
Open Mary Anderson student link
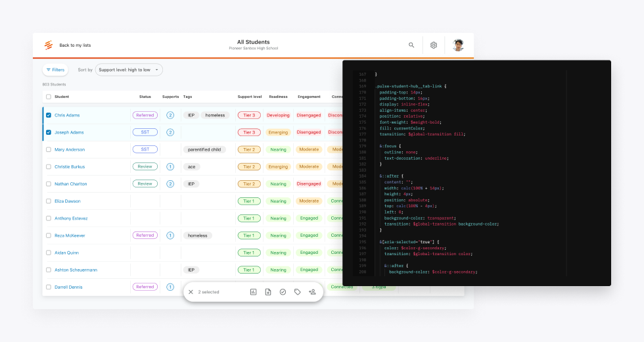point(70,150)
